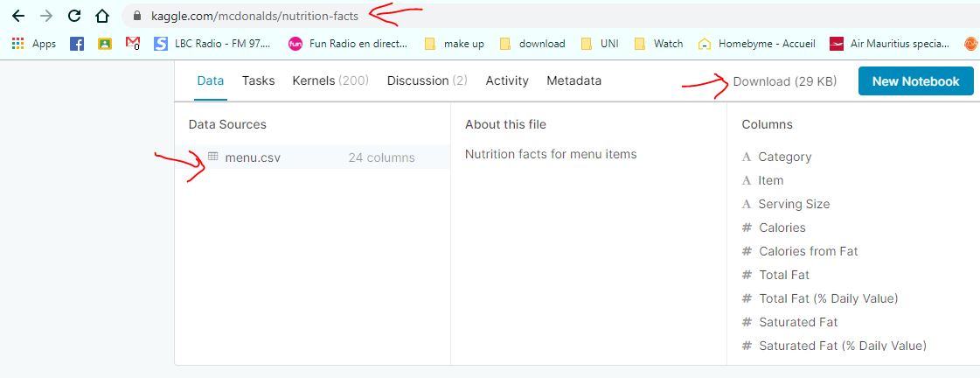980x378 pixels.
Task: Click the About this file heading
Action: click(505, 124)
